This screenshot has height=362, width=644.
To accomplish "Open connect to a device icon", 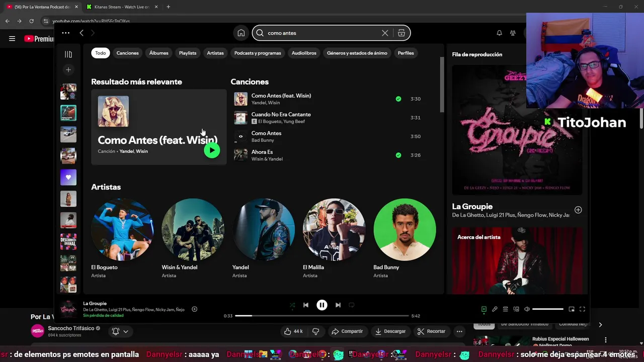I will point(516,309).
